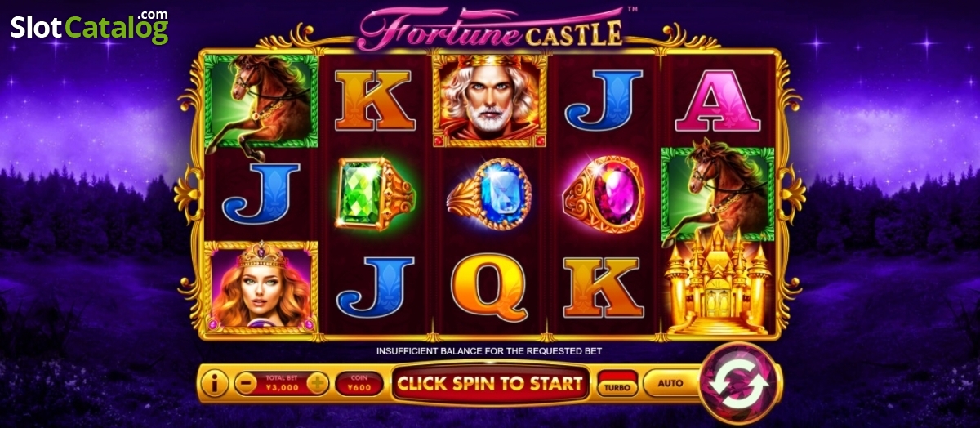
Task: Increase total bet with the plus button
Action: click(x=318, y=382)
